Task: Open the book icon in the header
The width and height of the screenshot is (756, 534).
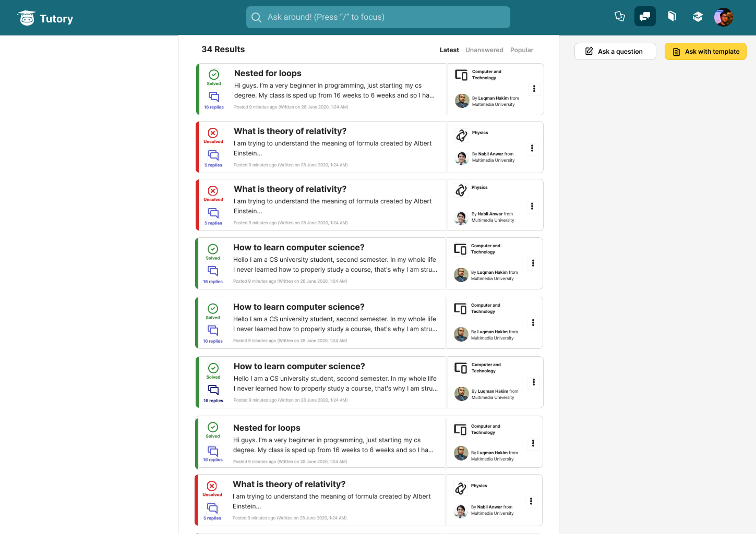Action: (672, 17)
